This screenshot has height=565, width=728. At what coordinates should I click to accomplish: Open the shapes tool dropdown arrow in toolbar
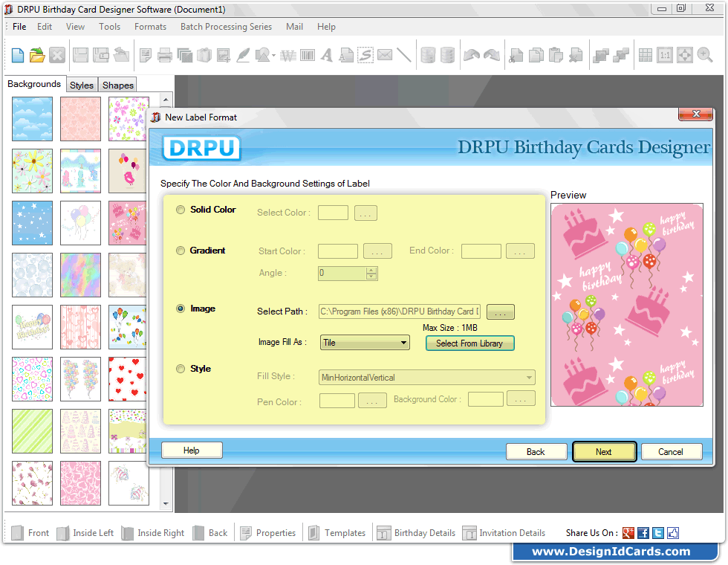(x=274, y=56)
